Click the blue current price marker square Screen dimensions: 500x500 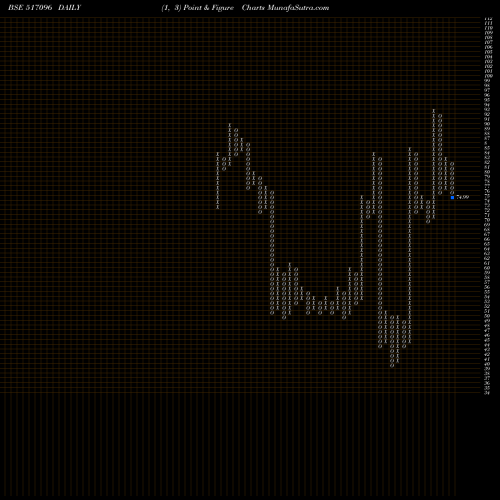452,197
